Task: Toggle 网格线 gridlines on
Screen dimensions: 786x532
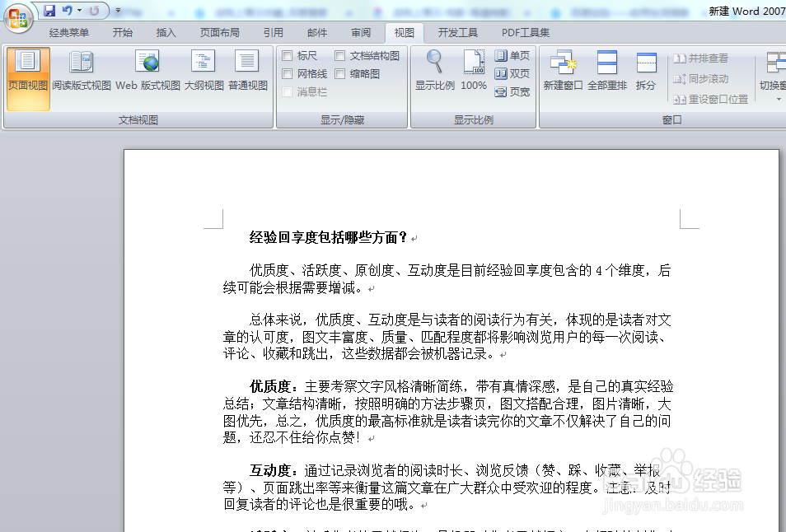Action: (x=300, y=72)
